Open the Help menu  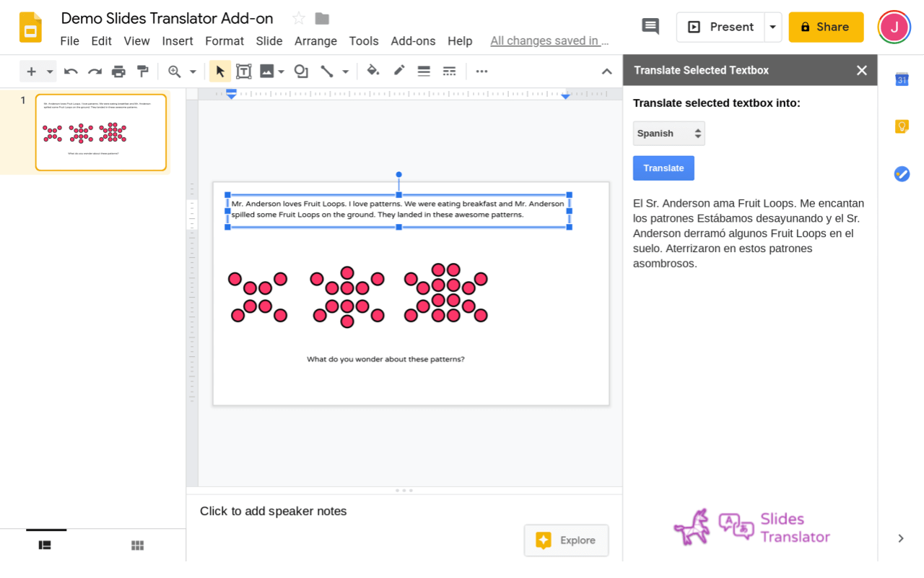coord(460,41)
